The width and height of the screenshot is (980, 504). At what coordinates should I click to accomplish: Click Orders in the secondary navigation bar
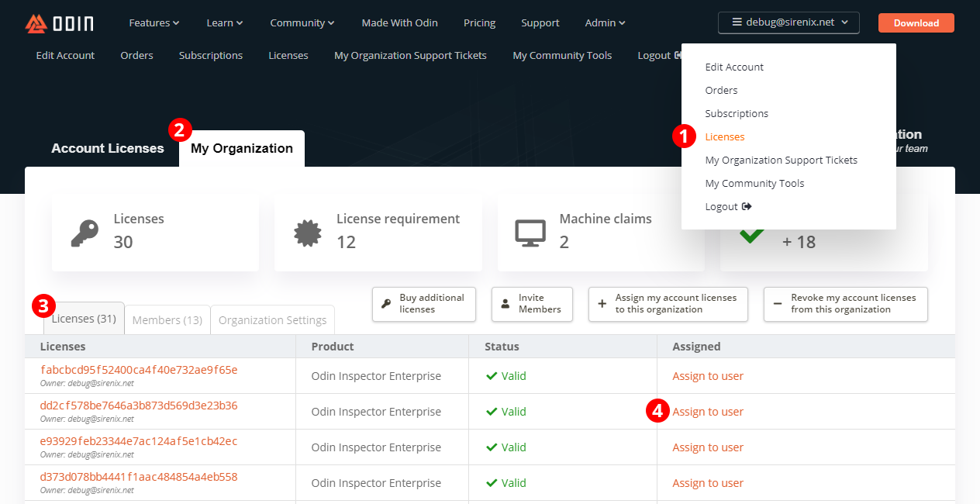tap(137, 56)
